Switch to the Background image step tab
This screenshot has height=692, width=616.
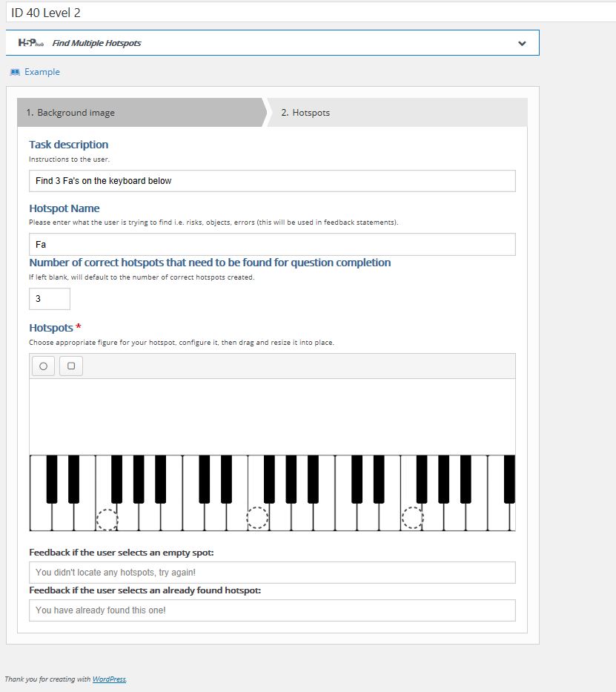click(x=142, y=113)
